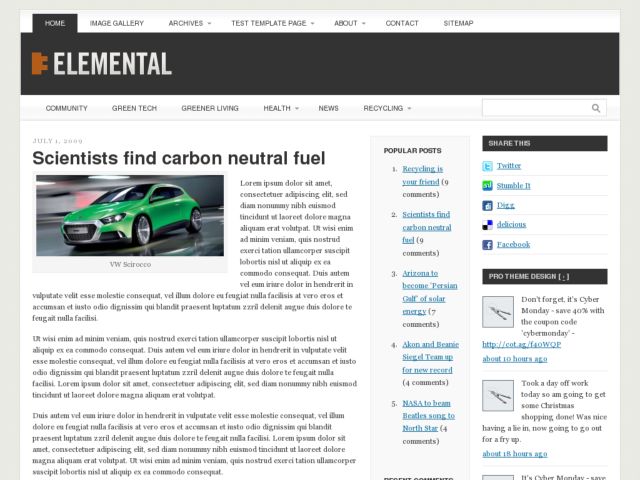Open the Digg share link
The height and width of the screenshot is (480, 640).
point(505,205)
